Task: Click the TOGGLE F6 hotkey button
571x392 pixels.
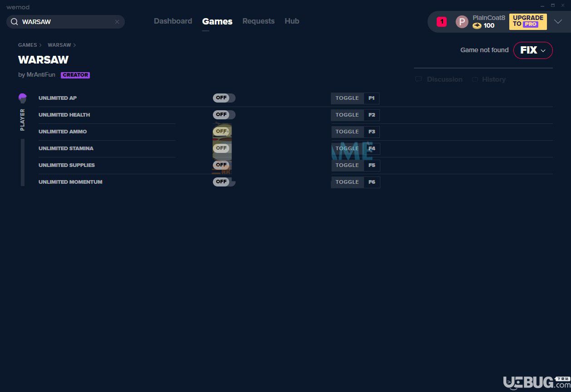Action: click(355, 182)
